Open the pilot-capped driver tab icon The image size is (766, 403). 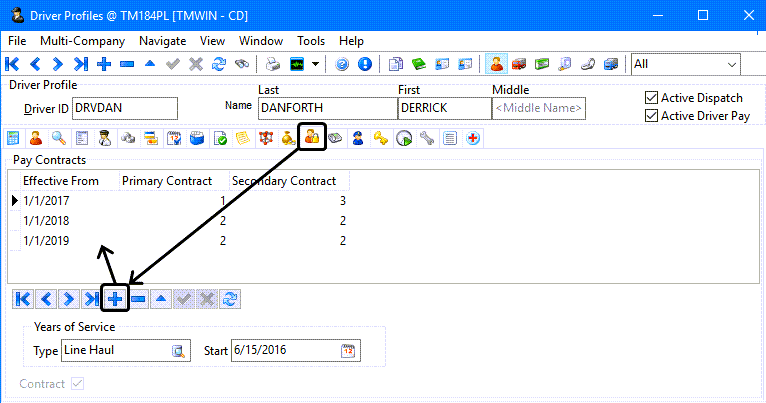(x=105, y=138)
